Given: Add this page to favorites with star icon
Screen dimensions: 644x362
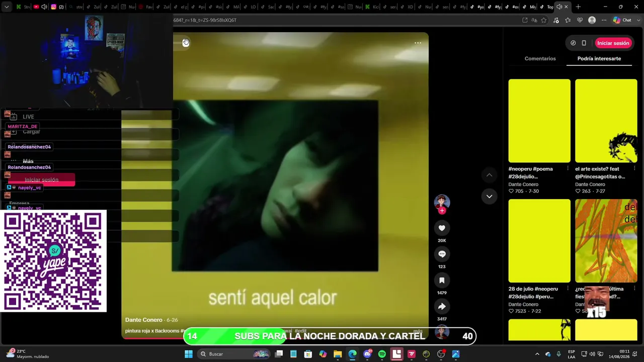Looking at the screenshot, I should tap(544, 20).
